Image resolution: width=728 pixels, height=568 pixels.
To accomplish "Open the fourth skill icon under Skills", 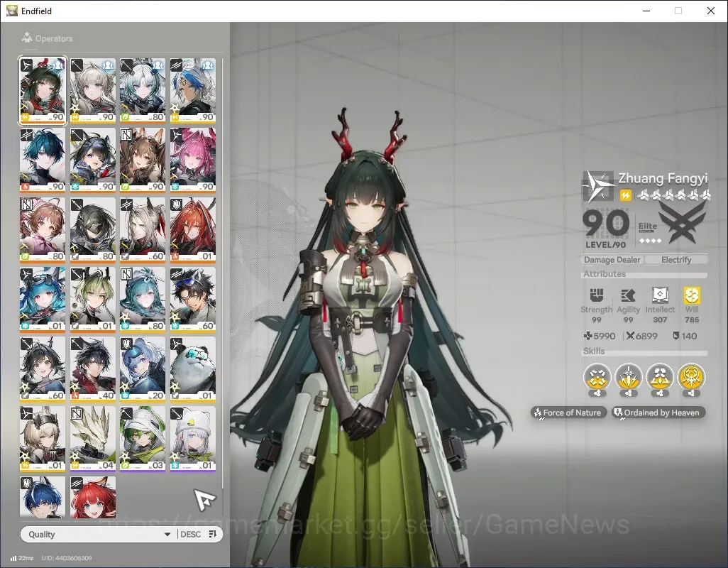I will pyautogui.click(x=691, y=377).
